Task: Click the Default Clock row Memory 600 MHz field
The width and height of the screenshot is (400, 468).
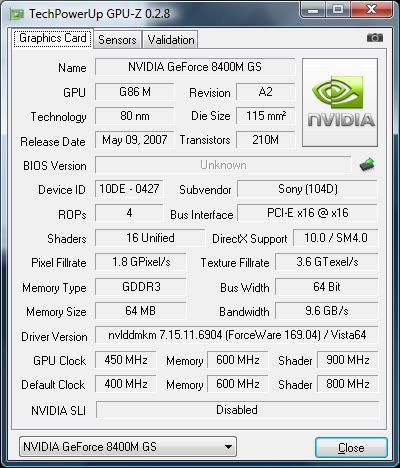Action: [x=238, y=384]
